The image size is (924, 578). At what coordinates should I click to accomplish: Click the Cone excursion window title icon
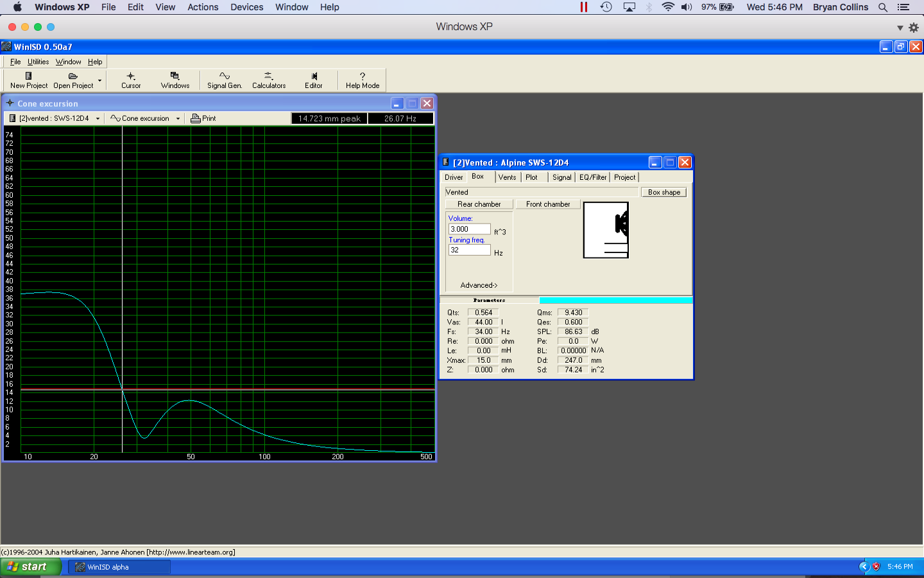(x=10, y=103)
